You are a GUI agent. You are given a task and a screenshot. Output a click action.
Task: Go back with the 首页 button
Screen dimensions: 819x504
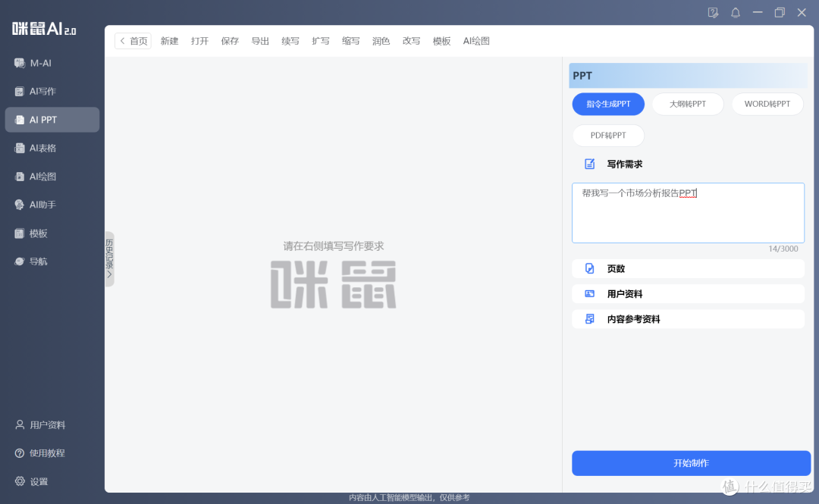(133, 41)
